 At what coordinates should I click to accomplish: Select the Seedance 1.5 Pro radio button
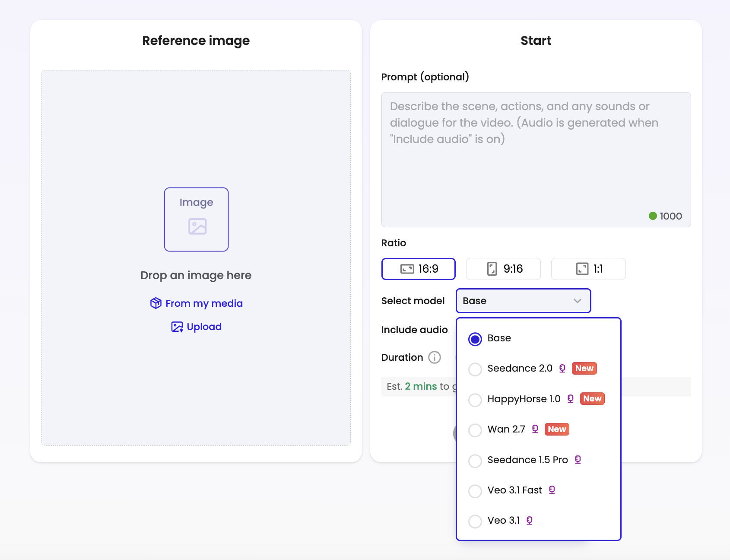[x=475, y=461]
